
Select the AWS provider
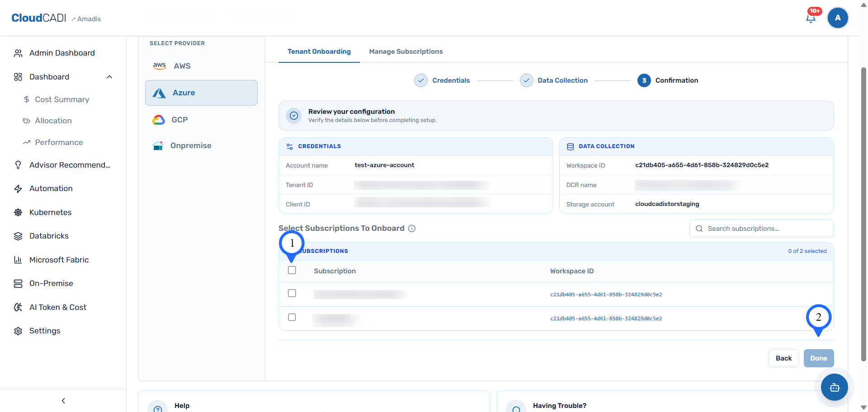point(201,66)
